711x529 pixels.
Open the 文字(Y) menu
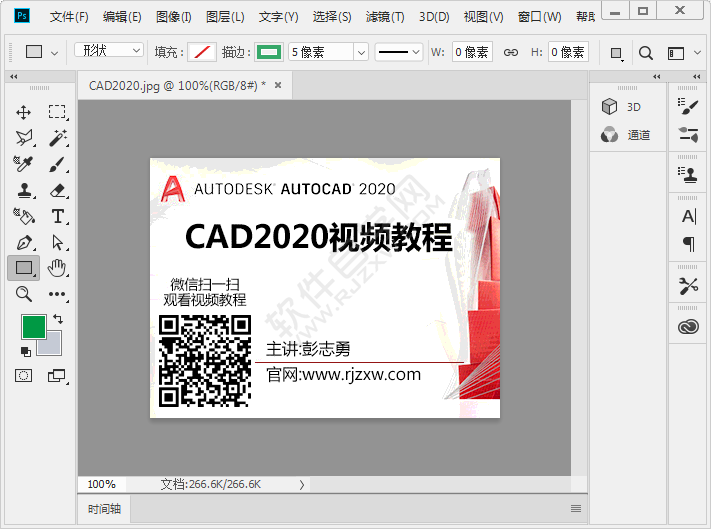pyautogui.click(x=278, y=17)
